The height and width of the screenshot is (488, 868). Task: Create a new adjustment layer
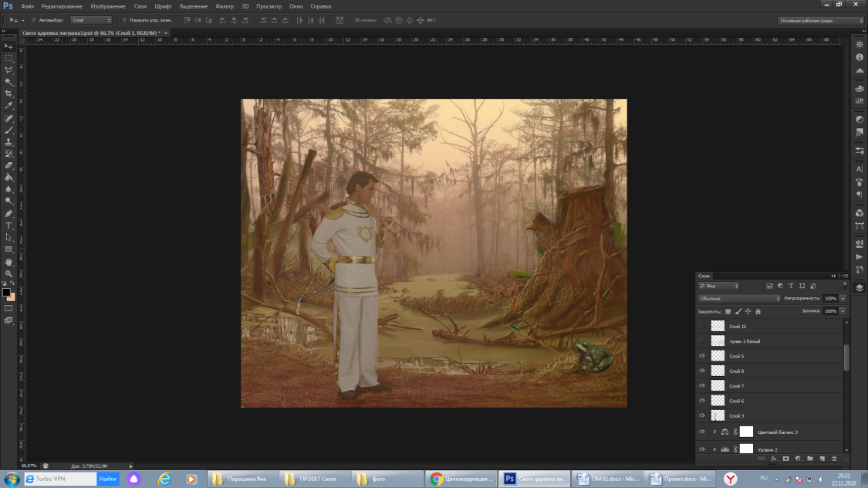coord(798,459)
